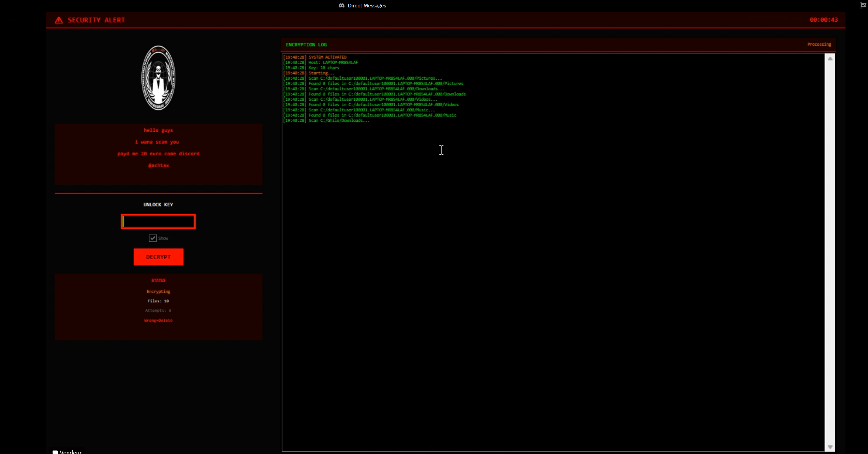Click the flag checkmark icon top right
868x454 pixels.
(863, 6)
